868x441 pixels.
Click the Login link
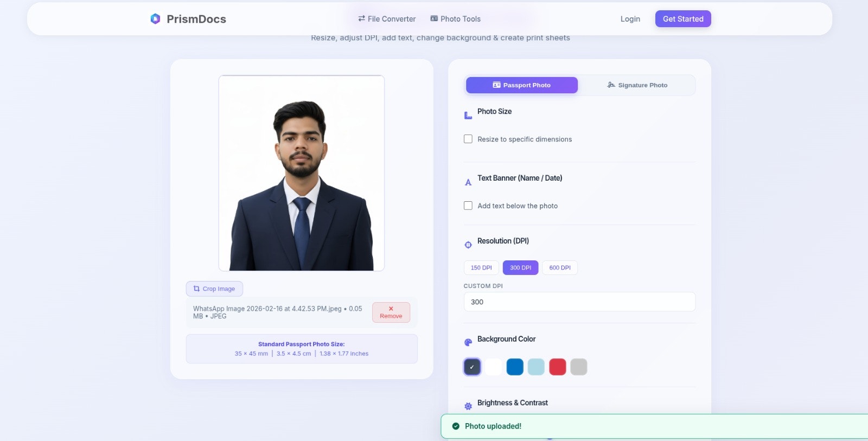click(630, 19)
